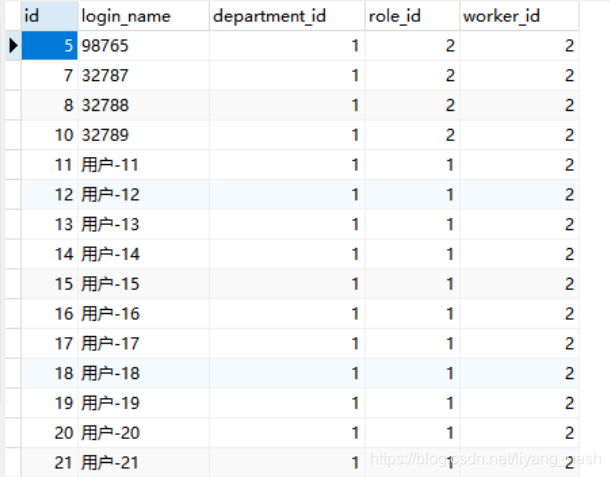Select id cell 15

pos(49,284)
